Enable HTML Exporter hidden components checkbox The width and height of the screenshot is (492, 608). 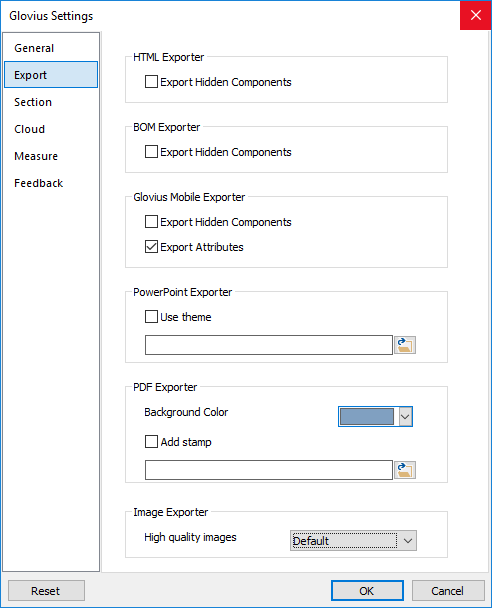pyautogui.click(x=151, y=82)
